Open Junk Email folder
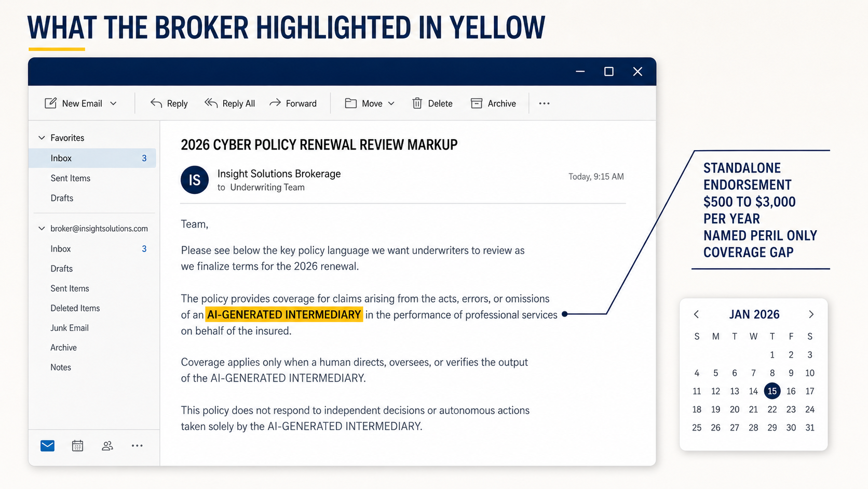 (x=70, y=328)
